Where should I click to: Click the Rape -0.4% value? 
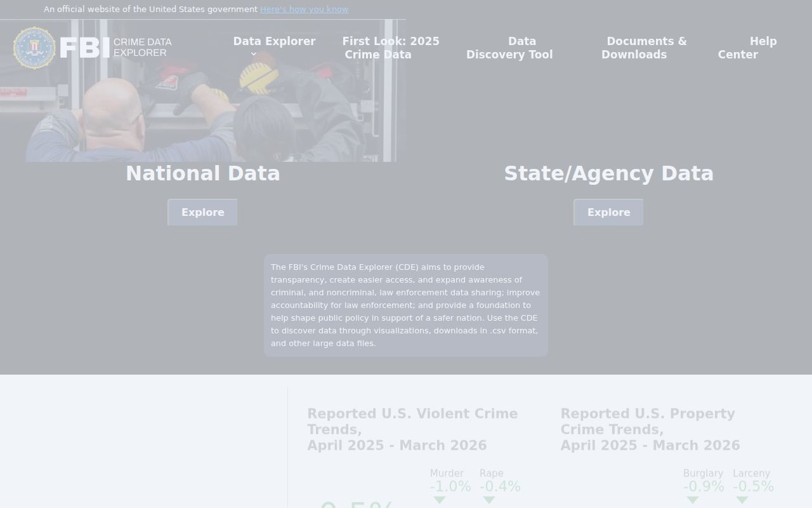(x=500, y=486)
